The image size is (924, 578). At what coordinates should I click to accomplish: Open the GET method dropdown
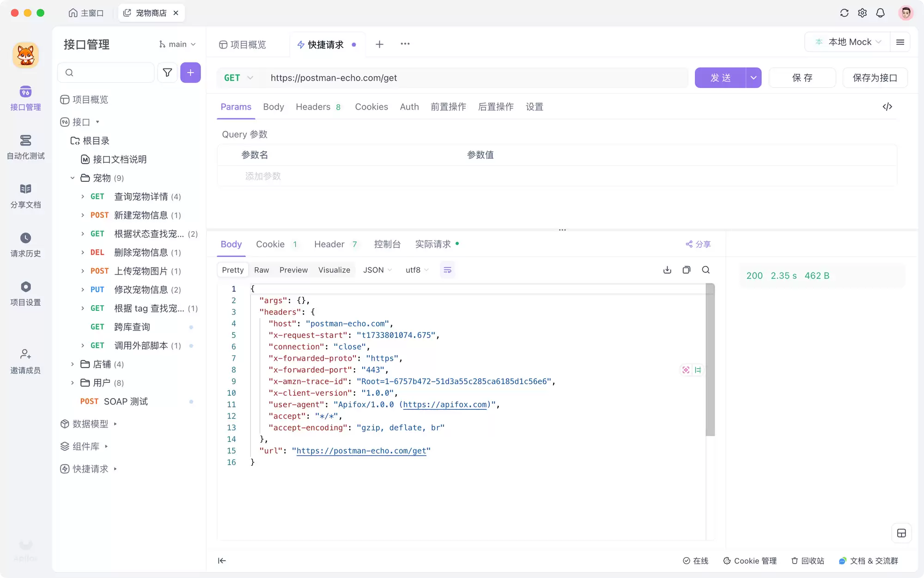238,78
